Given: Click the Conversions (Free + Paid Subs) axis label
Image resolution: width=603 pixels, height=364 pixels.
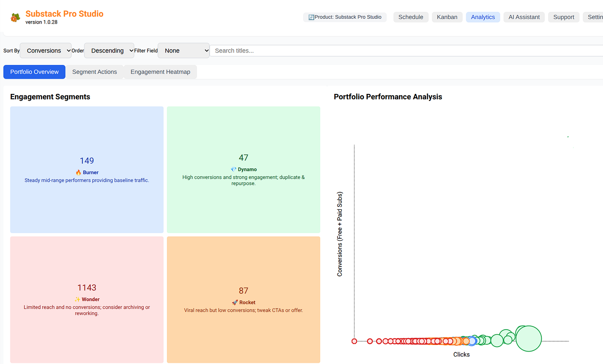Looking at the screenshot, I should 340,234.
